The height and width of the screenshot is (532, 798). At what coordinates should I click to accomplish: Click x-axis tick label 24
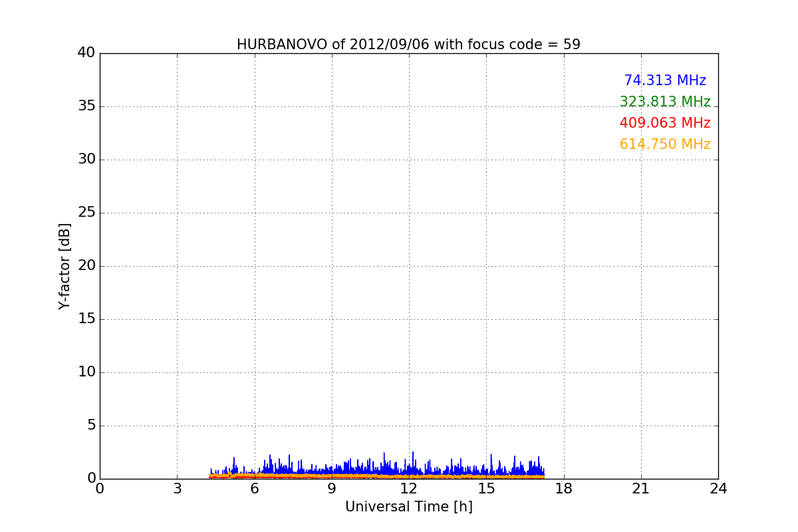click(x=718, y=489)
